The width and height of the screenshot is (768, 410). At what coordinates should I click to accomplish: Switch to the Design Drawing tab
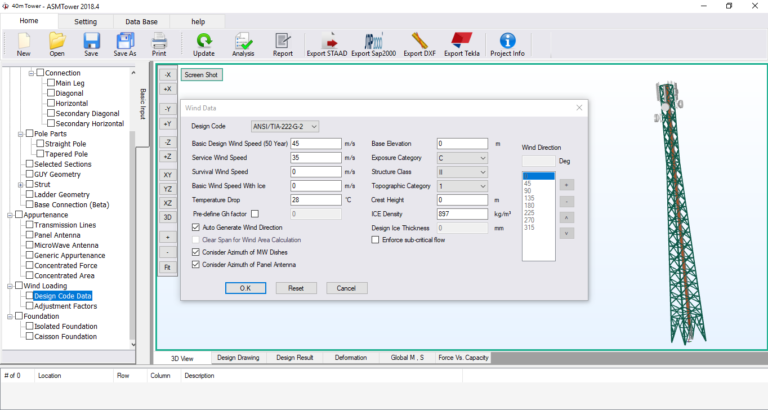[239, 358]
